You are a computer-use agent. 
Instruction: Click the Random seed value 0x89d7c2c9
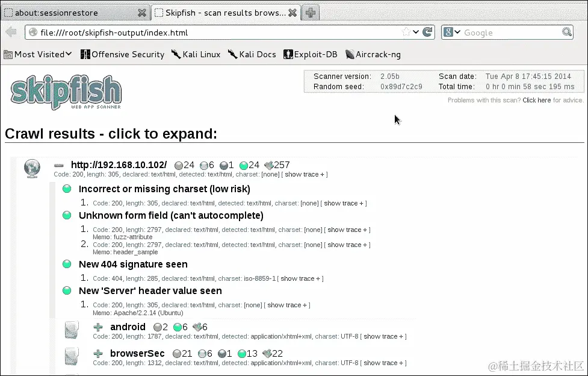coord(401,87)
